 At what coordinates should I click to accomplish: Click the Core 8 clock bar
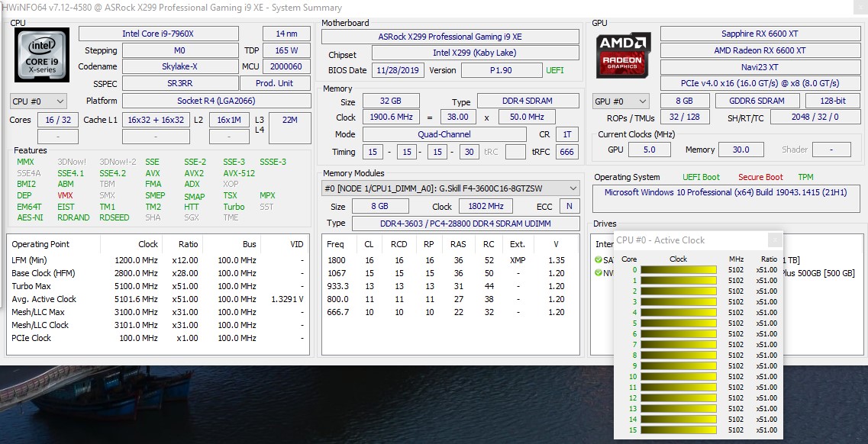[678, 356]
